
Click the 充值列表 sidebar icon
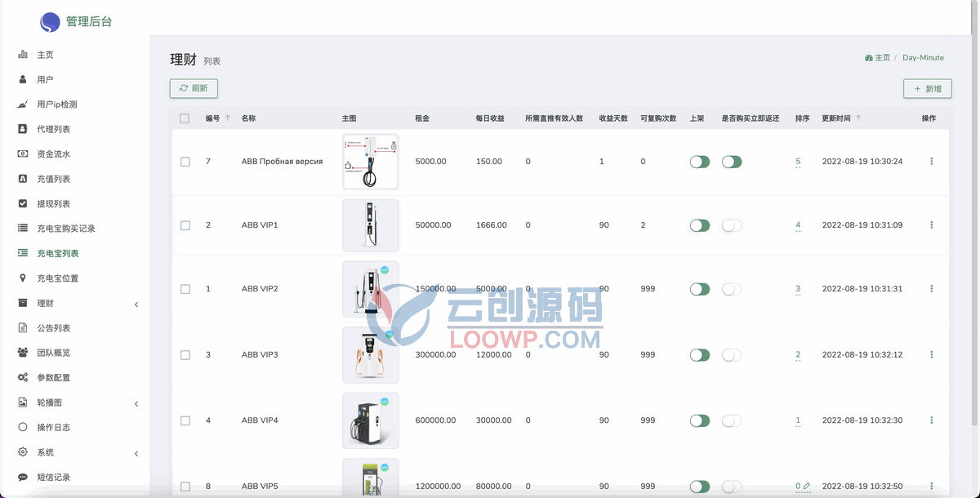(x=23, y=179)
